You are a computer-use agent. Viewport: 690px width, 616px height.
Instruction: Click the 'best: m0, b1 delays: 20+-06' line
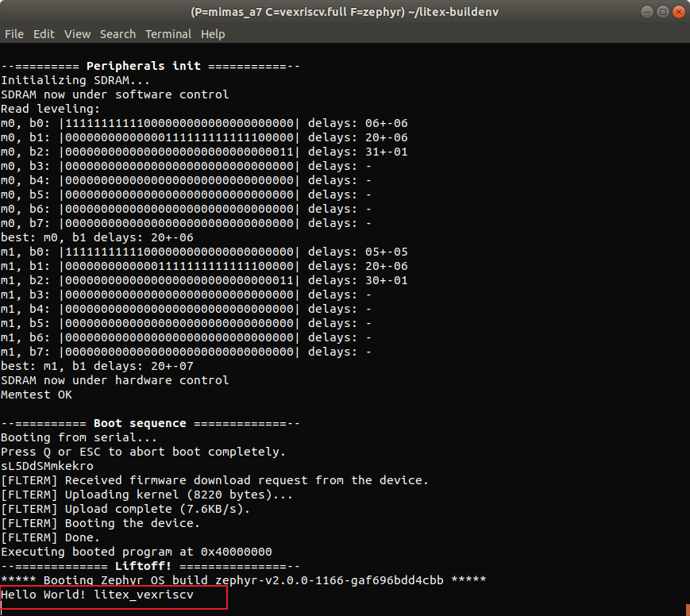click(97, 237)
